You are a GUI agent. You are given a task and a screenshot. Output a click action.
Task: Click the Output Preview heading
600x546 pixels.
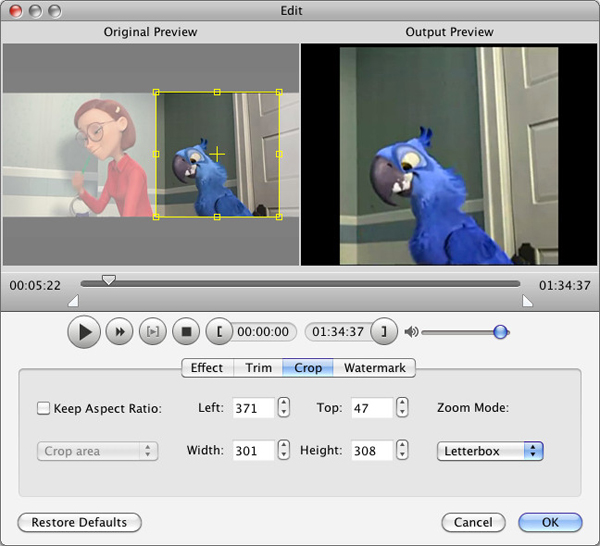[x=449, y=32]
